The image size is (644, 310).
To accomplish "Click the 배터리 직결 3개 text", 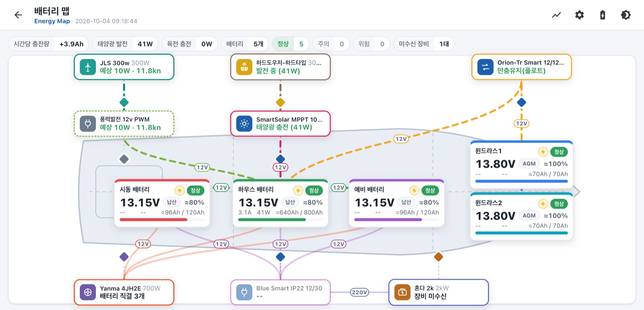I will (122, 296).
